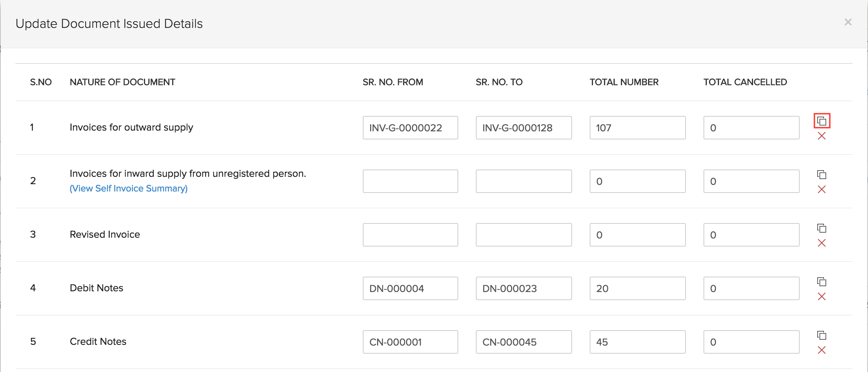Viewport: 868px width, 372px height.
Task: Edit Debit Notes Sr. No. From field
Action: (410, 288)
